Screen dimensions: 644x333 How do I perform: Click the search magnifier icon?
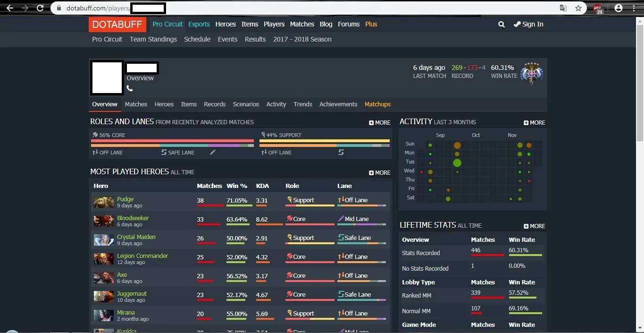(x=502, y=24)
